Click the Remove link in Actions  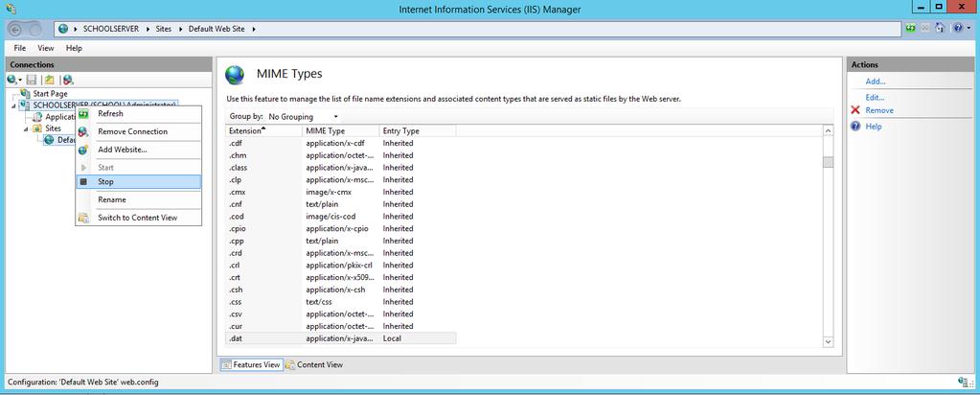(879, 110)
